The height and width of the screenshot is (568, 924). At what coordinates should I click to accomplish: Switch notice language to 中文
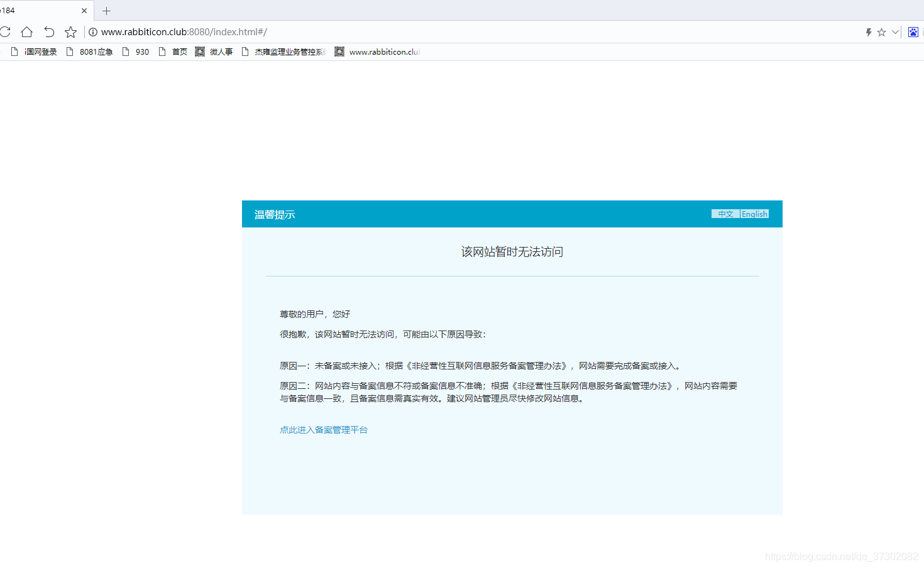pyautogui.click(x=725, y=214)
